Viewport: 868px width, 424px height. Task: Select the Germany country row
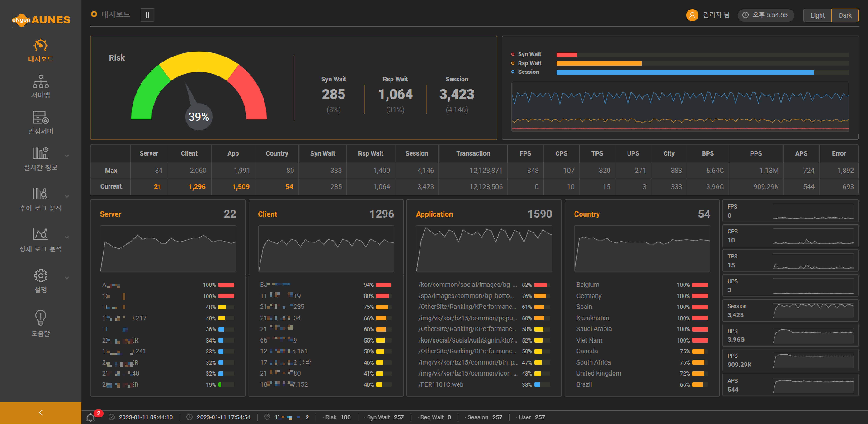pyautogui.click(x=642, y=296)
